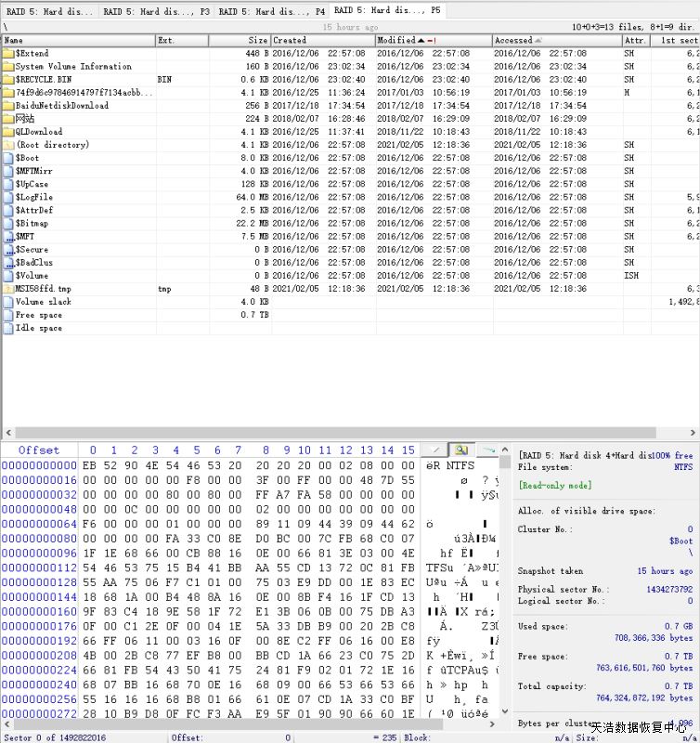Select the Free space entry
Viewport: 700px width, 743px height.
coord(38,315)
